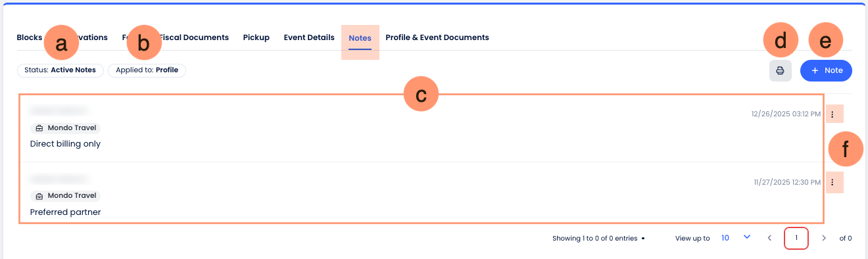Viewport: 868px width, 259px height.
Task: Open actions menu for Preferred partner note
Action: 832,182
